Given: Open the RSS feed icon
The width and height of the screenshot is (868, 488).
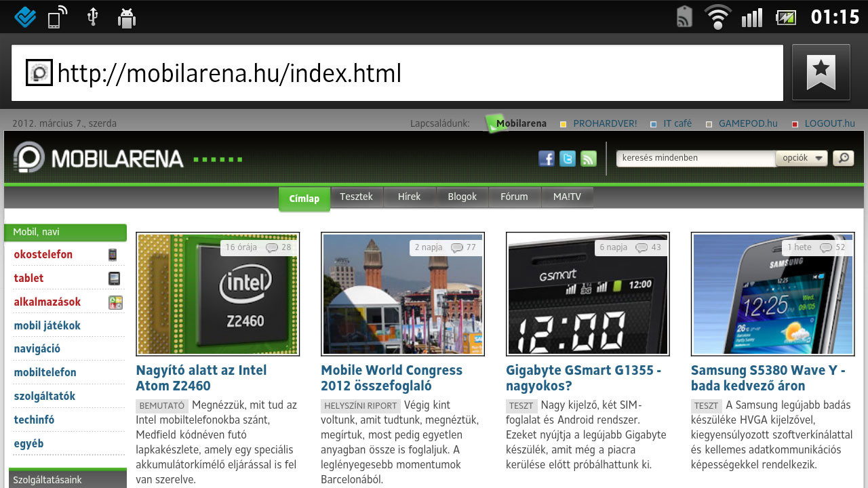Looking at the screenshot, I should 589,159.
